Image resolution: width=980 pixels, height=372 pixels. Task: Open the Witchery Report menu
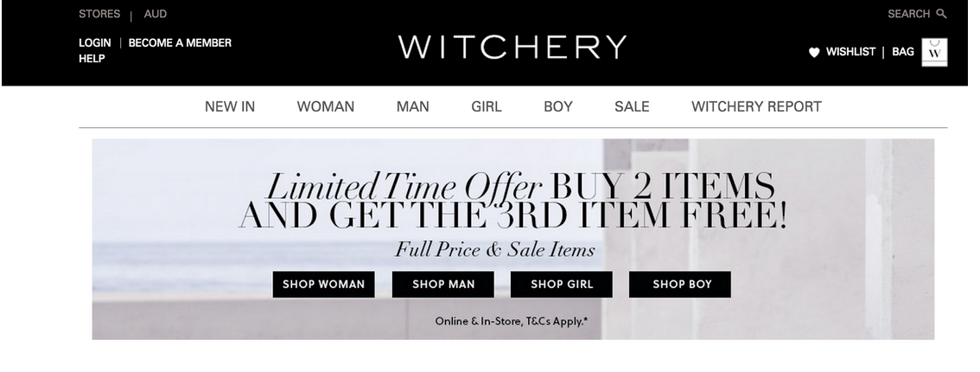coord(756,107)
